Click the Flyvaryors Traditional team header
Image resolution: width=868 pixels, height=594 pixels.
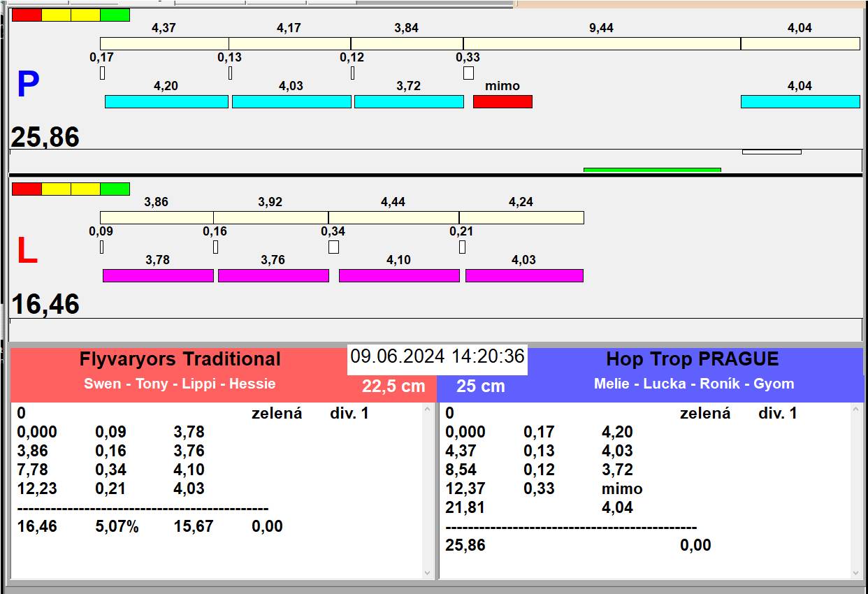(180, 360)
